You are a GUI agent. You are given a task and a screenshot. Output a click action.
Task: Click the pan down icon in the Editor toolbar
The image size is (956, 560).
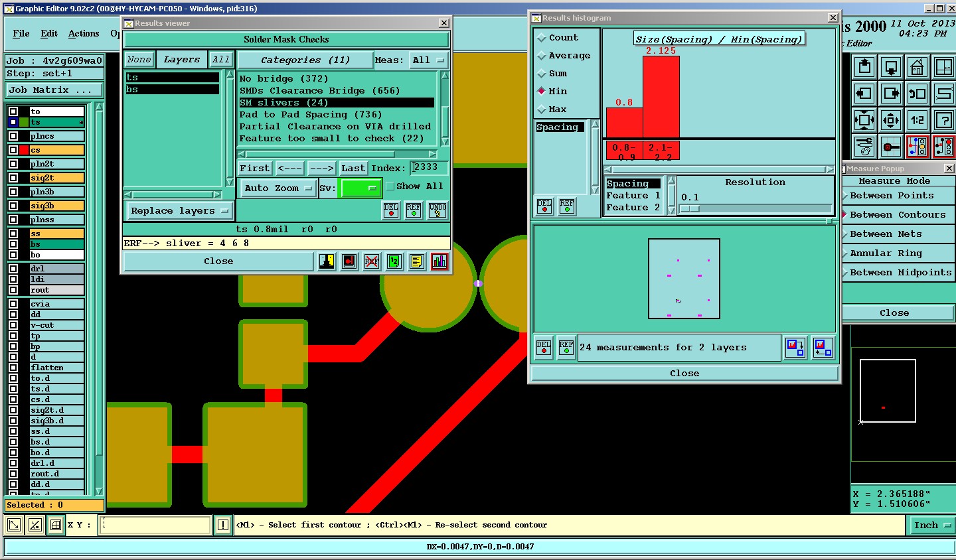[x=891, y=67]
